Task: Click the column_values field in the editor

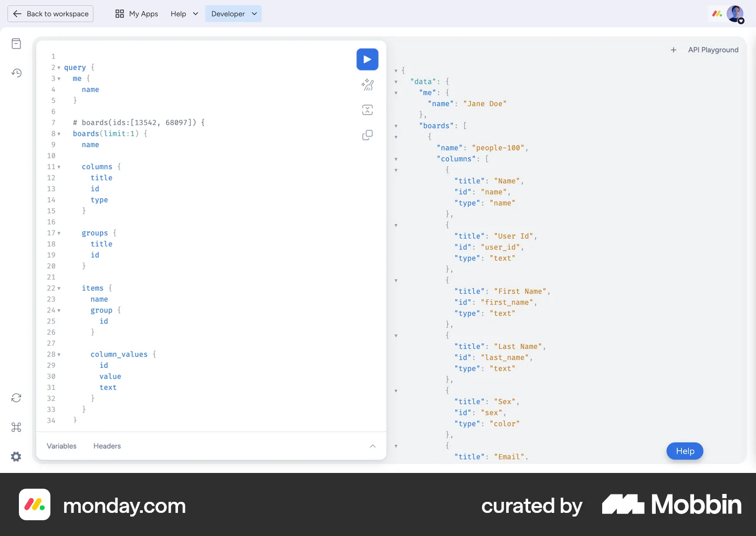Action: tap(119, 355)
